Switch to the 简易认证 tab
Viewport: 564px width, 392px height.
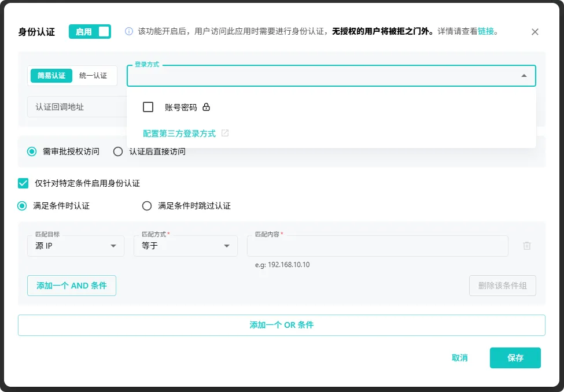51,76
